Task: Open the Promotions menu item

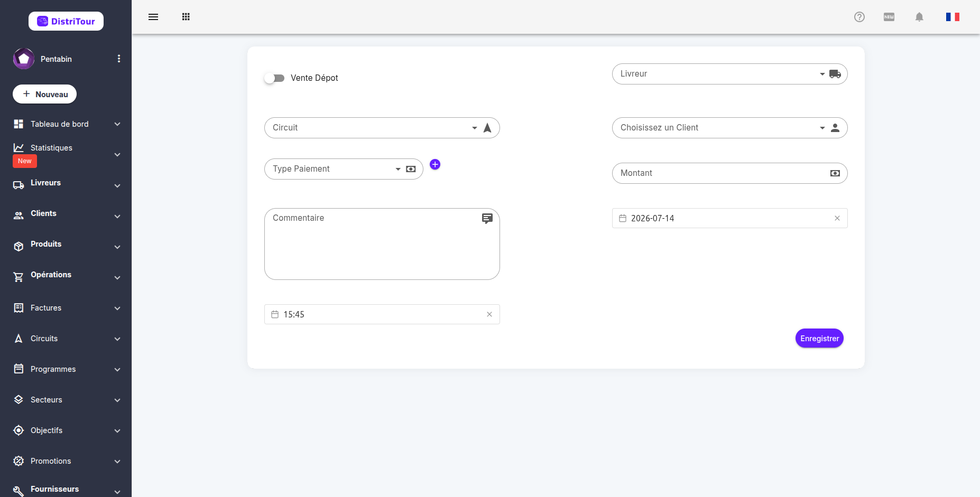Action: pyautogui.click(x=66, y=461)
